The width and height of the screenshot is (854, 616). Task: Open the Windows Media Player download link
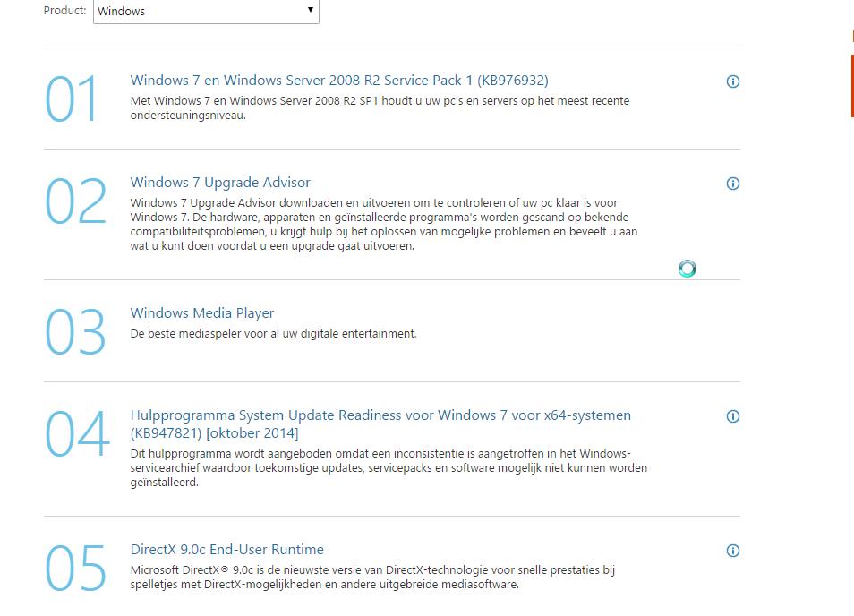click(x=202, y=313)
